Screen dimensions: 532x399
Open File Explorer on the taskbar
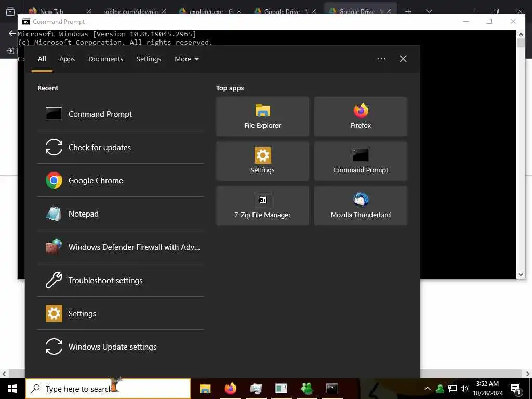[205, 389]
